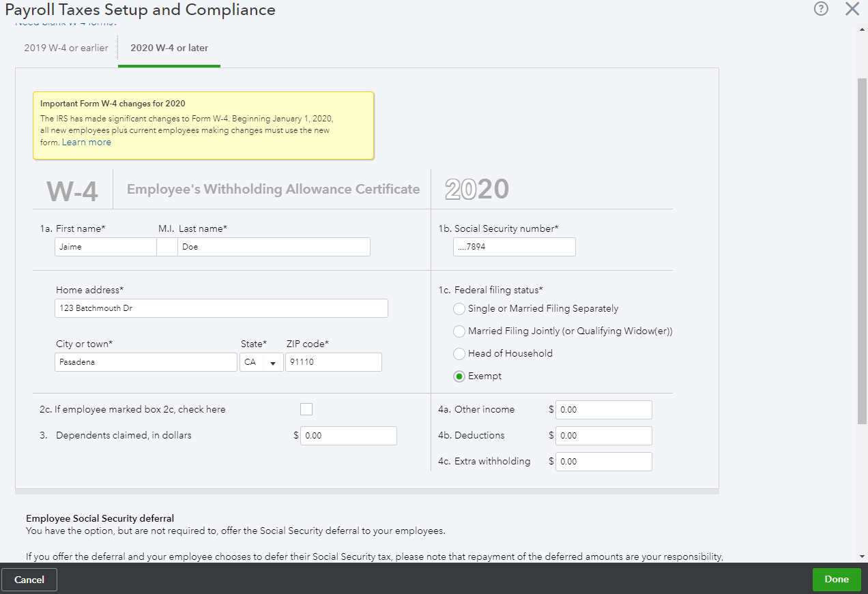Click the green Done button
This screenshot has height=594, width=868.
(837, 580)
